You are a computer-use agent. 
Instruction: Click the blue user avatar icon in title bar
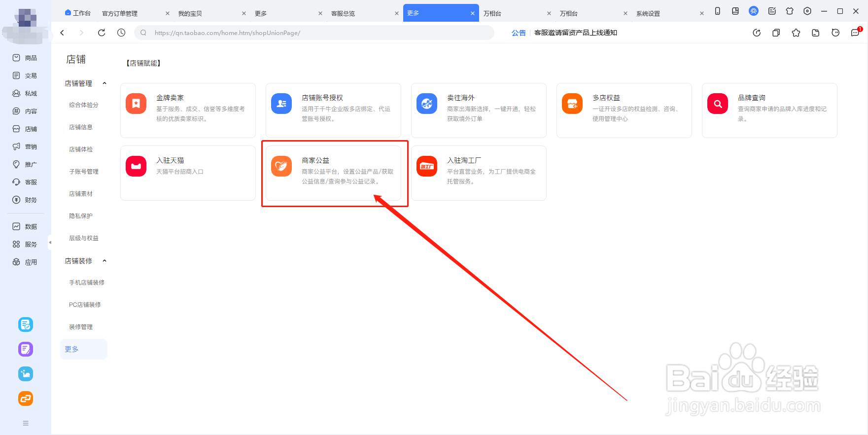[754, 11]
